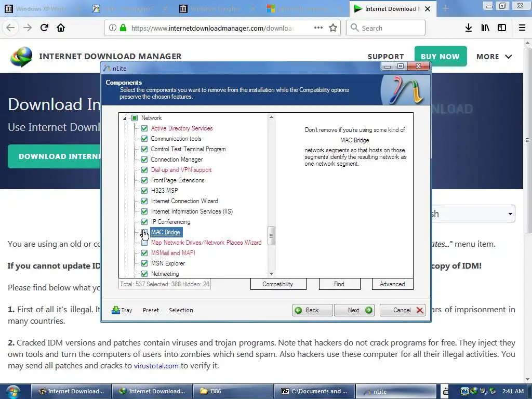532x399 pixels.
Task: Click the nLite Tray icon button
Action: click(122, 310)
